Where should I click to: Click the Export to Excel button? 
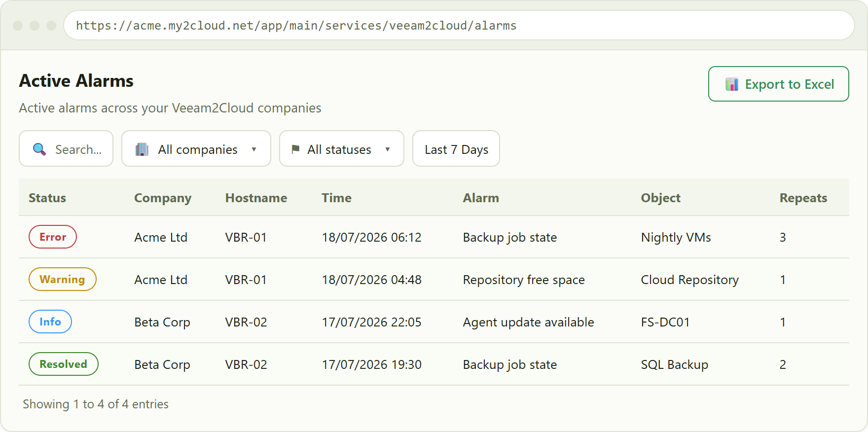[778, 84]
